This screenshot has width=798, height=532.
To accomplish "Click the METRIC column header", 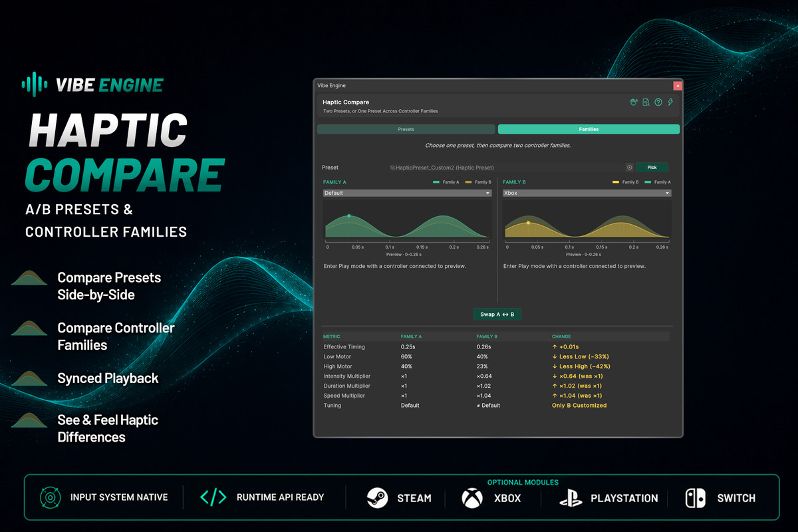I will [x=331, y=336].
